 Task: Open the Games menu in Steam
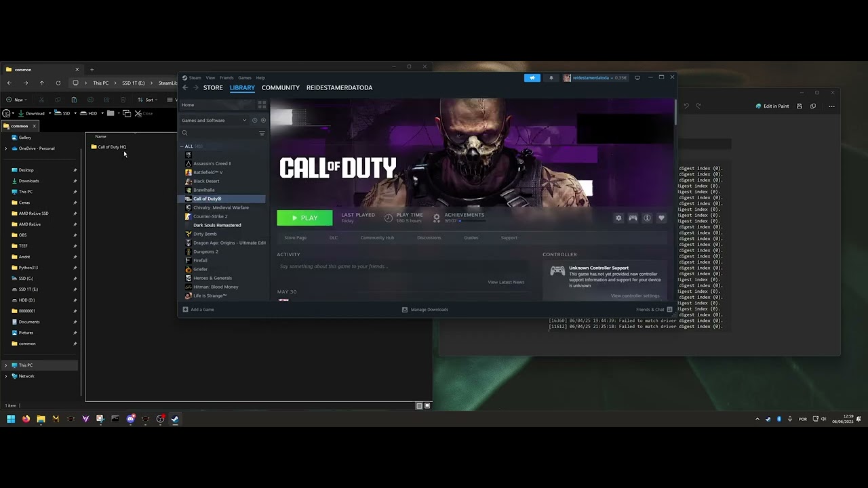click(x=245, y=77)
